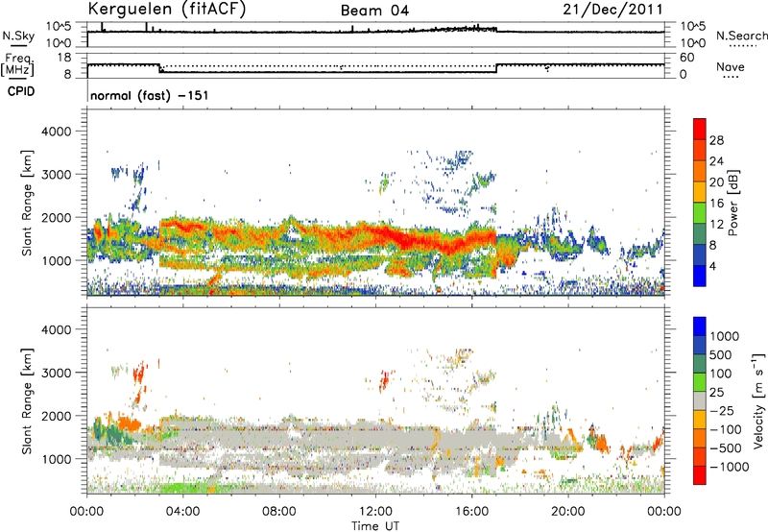
Task: Click the frequency axis label '18'
Action: (64, 58)
